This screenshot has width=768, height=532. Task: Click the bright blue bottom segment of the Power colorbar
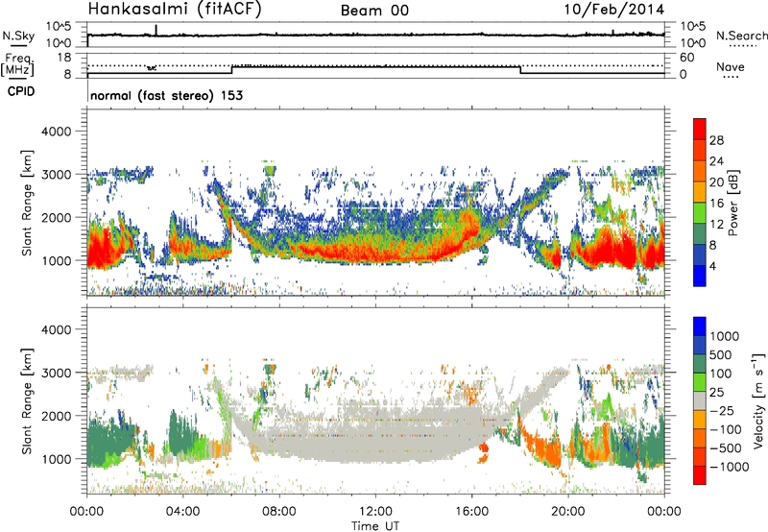tap(700, 276)
